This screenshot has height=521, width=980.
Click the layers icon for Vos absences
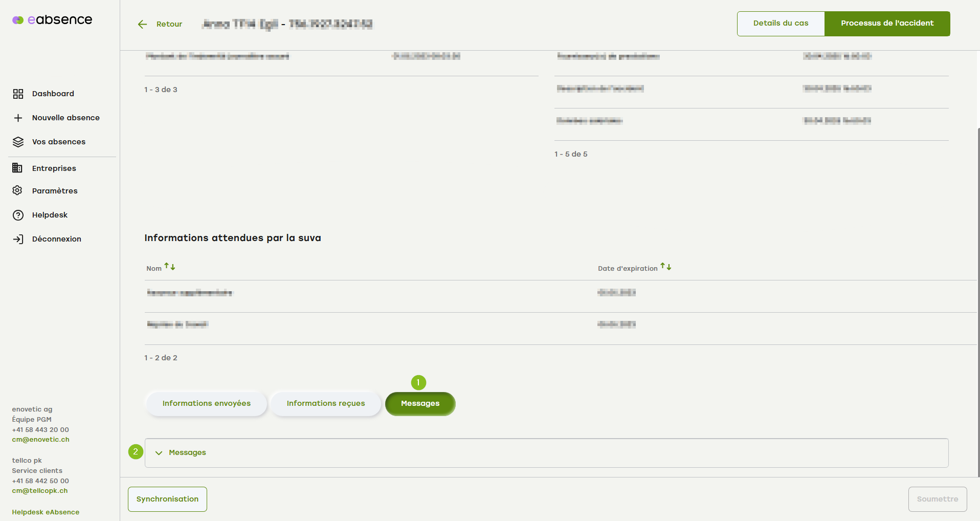pos(18,142)
